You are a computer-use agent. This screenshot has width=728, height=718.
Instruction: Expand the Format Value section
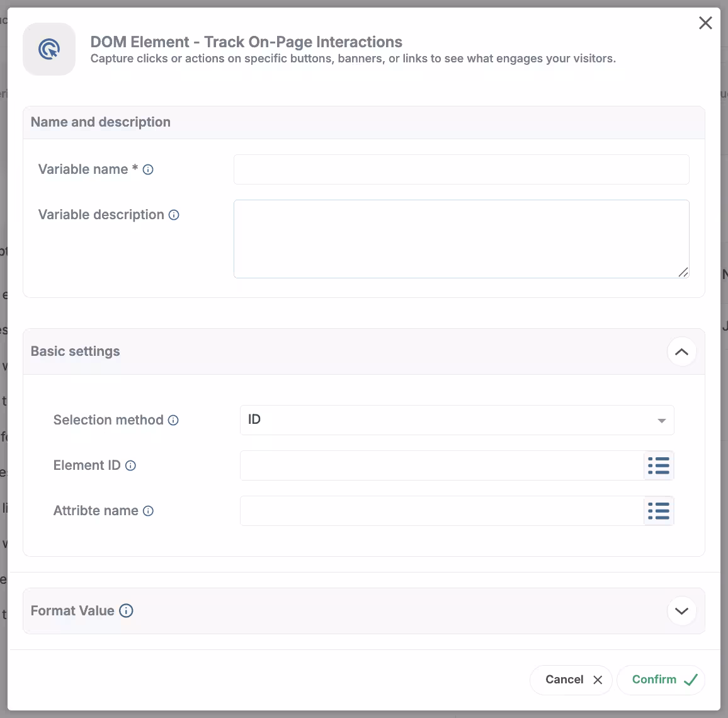tap(681, 611)
